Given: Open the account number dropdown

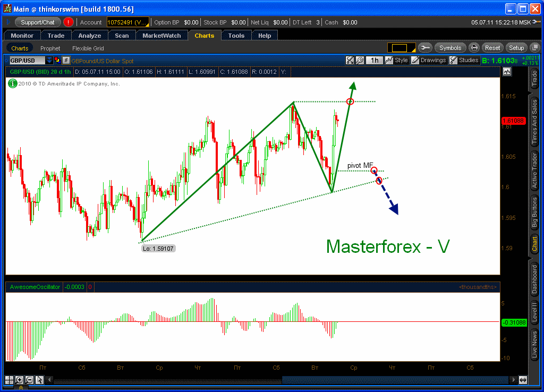Looking at the screenshot, I should [127, 22].
